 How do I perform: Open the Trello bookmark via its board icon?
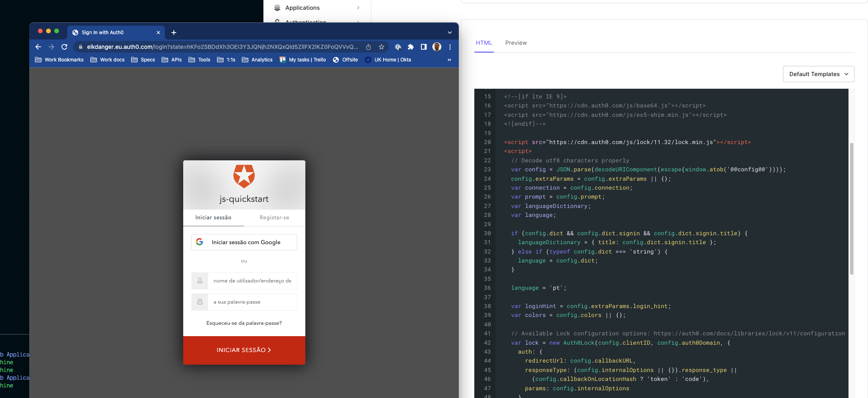tap(282, 60)
